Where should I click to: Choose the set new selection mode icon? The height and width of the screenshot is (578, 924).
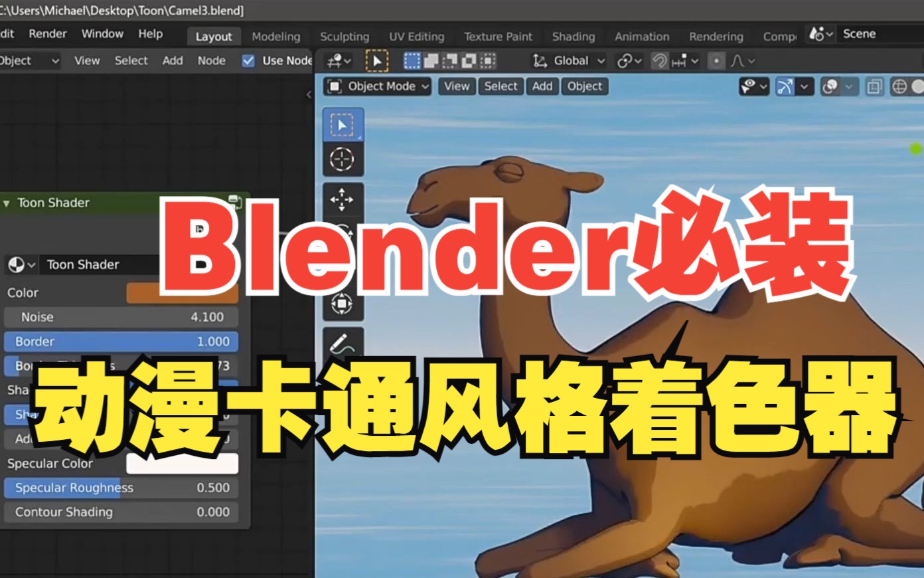(x=412, y=61)
